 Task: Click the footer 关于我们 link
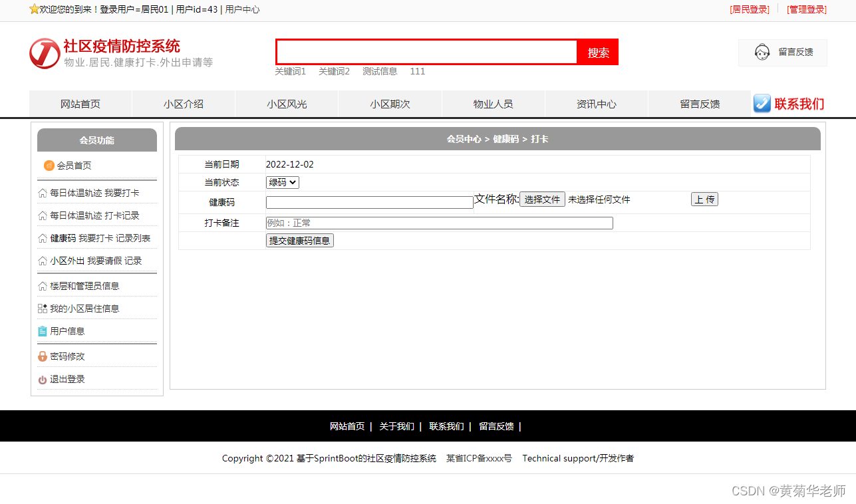pyautogui.click(x=396, y=427)
